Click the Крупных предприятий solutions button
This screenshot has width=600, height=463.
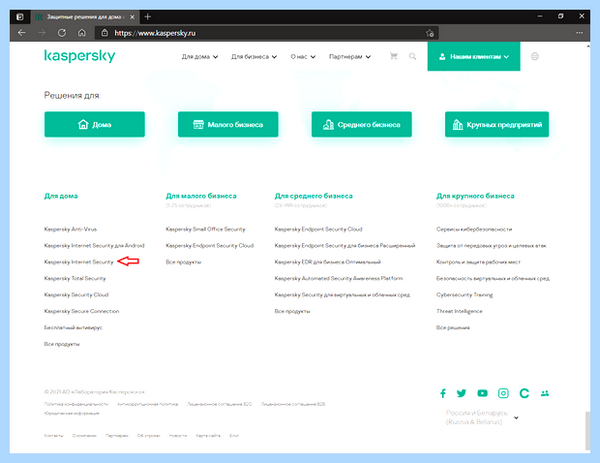point(497,124)
